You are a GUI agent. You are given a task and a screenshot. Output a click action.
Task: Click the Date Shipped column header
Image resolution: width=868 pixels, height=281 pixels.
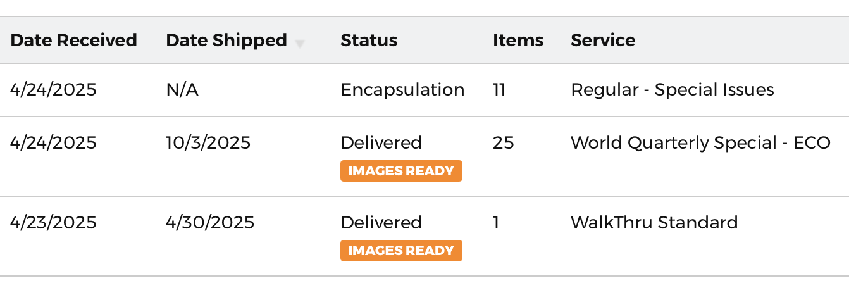tap(226, 40)
